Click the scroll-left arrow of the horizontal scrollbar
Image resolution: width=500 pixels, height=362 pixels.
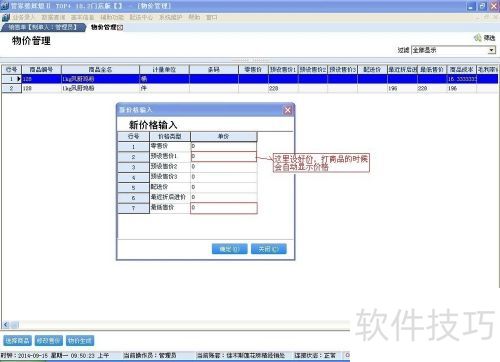point(6,324)
